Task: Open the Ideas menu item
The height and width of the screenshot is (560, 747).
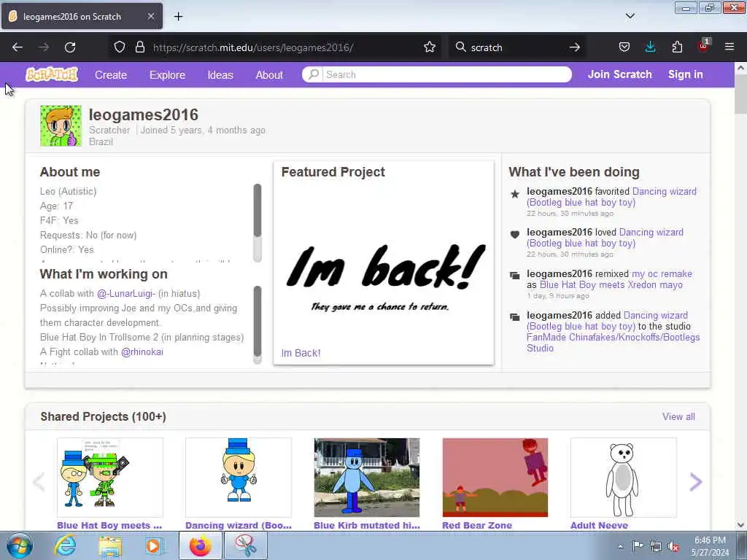Action: [220, 75]
